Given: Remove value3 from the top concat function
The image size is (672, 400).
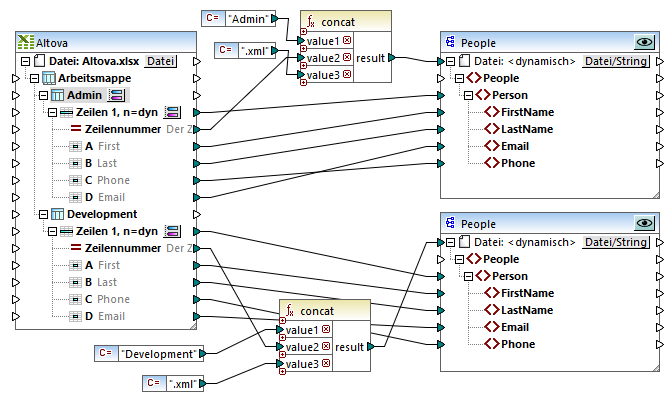Looking at the screenshot, I should tap(346, 75).
